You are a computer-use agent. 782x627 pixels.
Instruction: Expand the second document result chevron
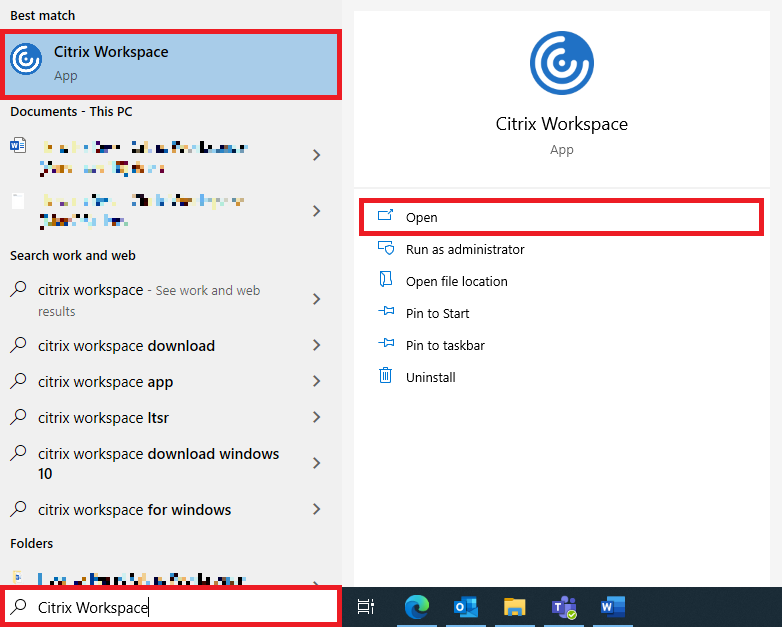[x=316, y=211]
